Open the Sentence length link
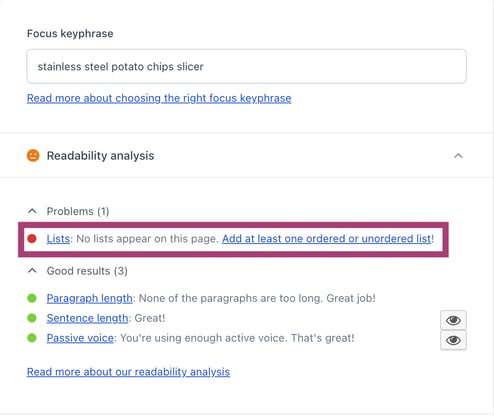Screen dimensions: 494x416 point(87,318)
